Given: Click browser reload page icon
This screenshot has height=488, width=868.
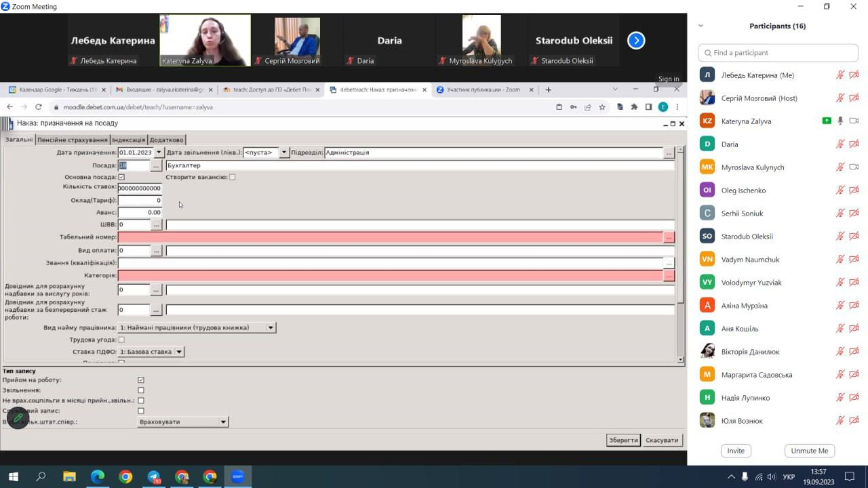Looking at the screenshot, I should [39, 107].
